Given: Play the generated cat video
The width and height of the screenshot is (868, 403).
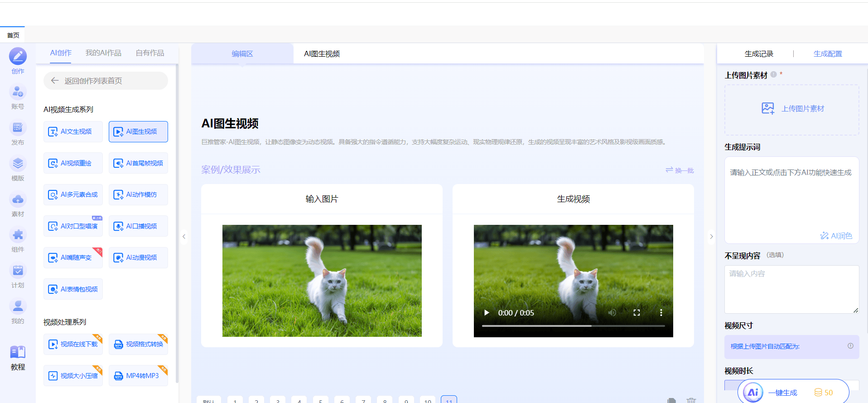Looking at the screenshot, I should click(x=487, y=313).
